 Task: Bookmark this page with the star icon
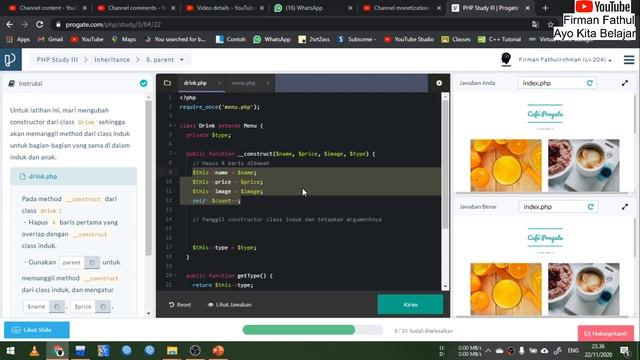[550, 24]
